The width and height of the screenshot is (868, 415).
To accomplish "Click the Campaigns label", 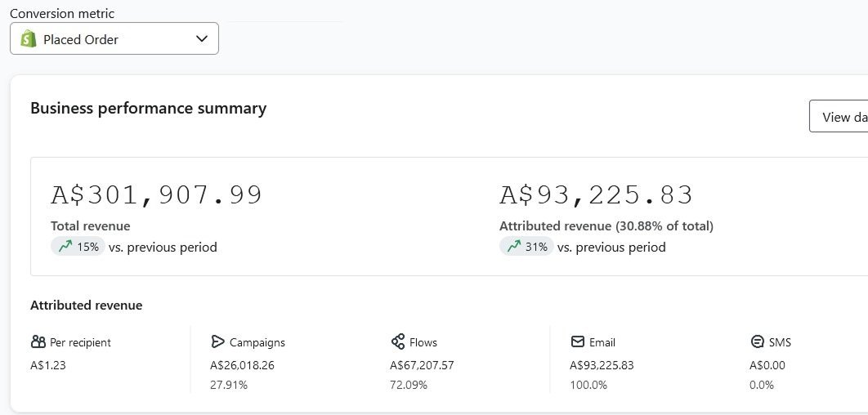I will point(257,342).
